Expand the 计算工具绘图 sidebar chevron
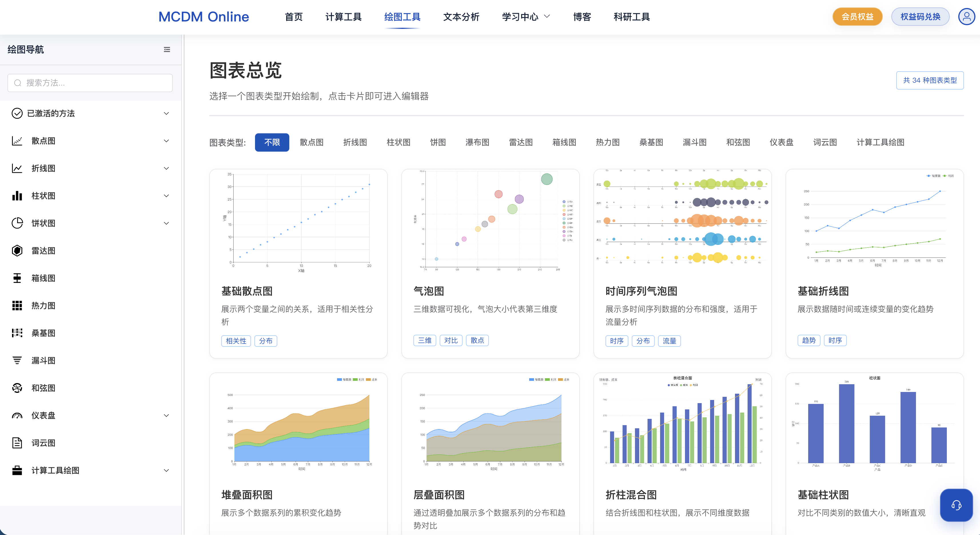The width and height of the screenshot is (980, 535). [166, 471]
